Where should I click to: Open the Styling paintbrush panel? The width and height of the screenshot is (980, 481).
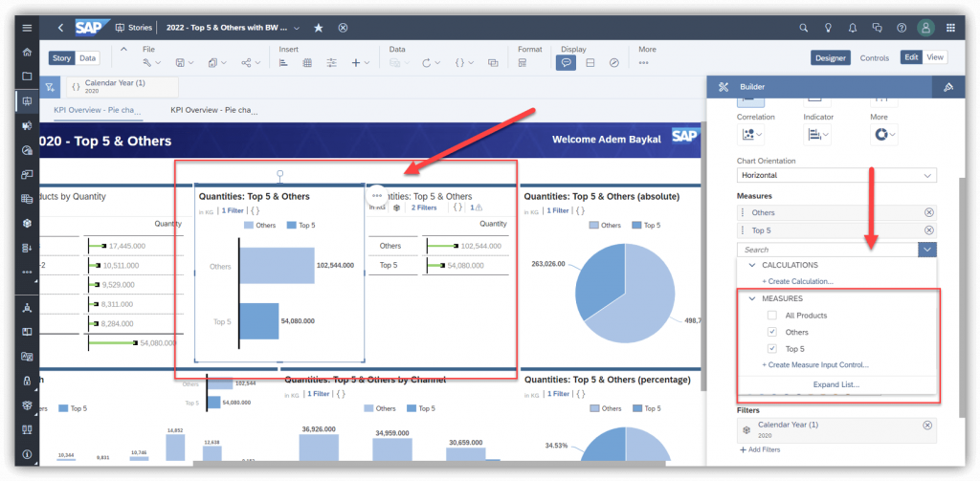tap(948, 87)
